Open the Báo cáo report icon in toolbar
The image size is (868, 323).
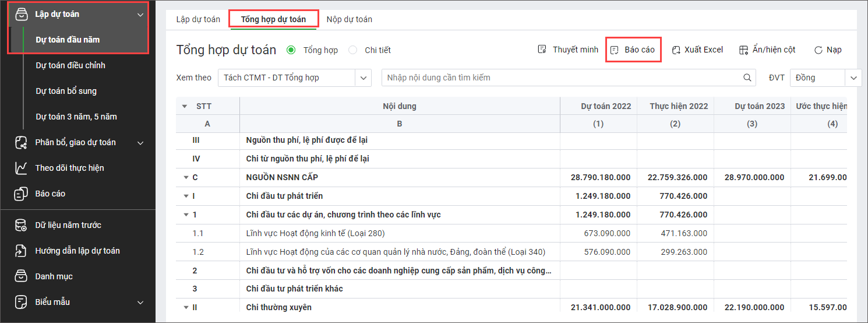click(614, 50)
